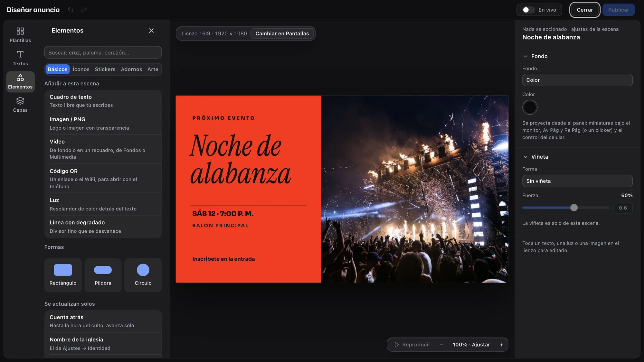Viewport: 644px width, 362px height.
Task: Add a Píldora shape
Action: tap(103, 275)
